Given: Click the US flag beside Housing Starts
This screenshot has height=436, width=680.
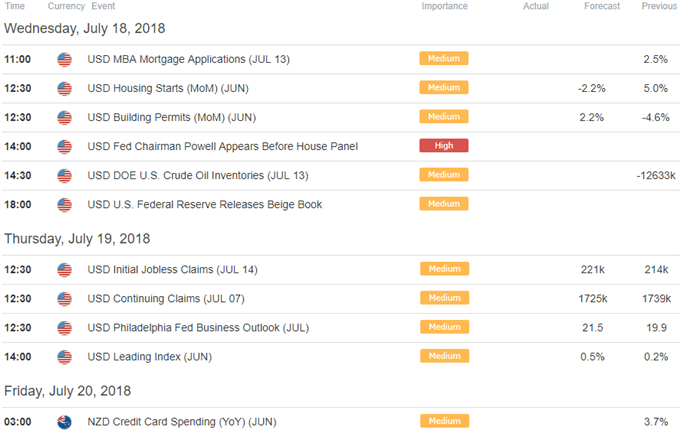Looking at the screenshot, I should tap(64, 89).
